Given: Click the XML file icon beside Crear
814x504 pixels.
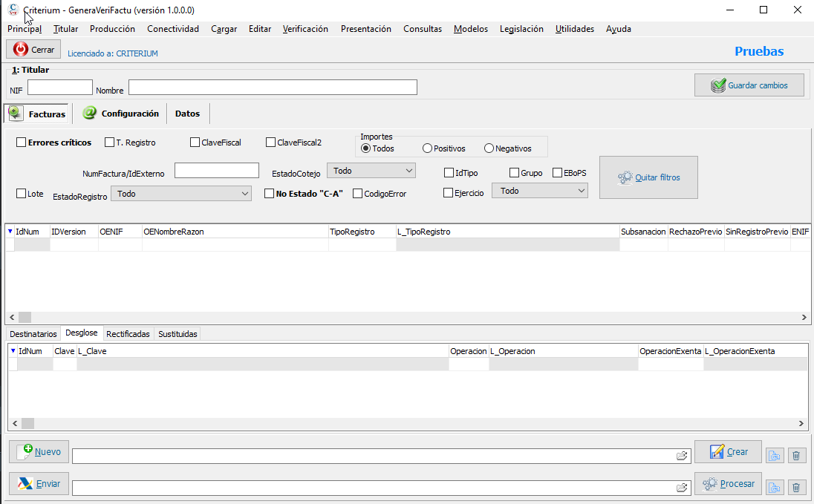Looking at the screenshot, I should tap(775, 456).
